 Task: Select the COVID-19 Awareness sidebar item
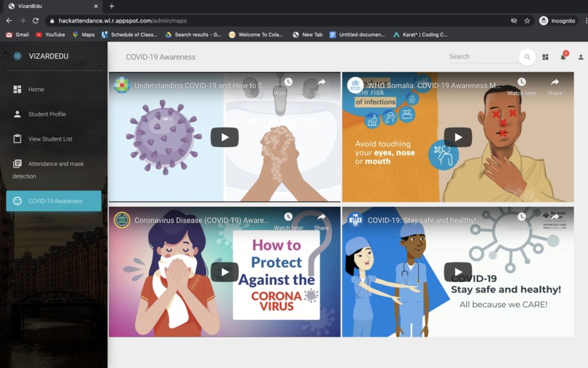54,201
